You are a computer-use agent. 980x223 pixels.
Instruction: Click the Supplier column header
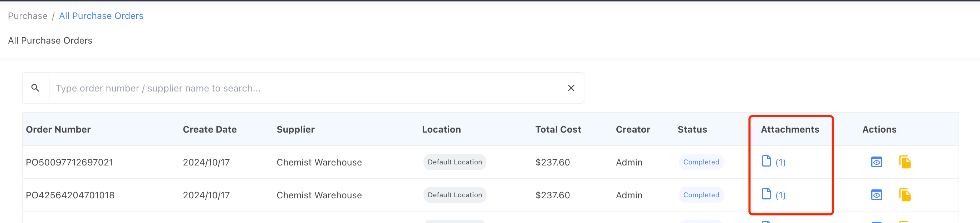(295, 129)
